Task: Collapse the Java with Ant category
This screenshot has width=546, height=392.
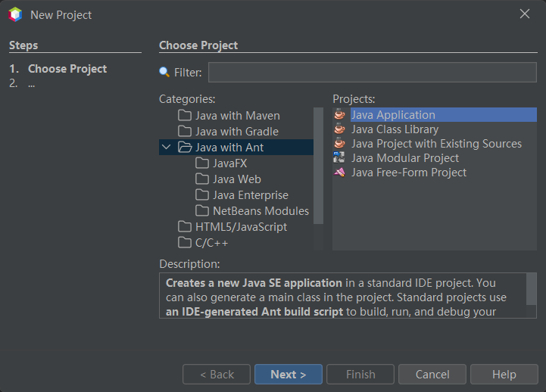Action: coord(167,148)
